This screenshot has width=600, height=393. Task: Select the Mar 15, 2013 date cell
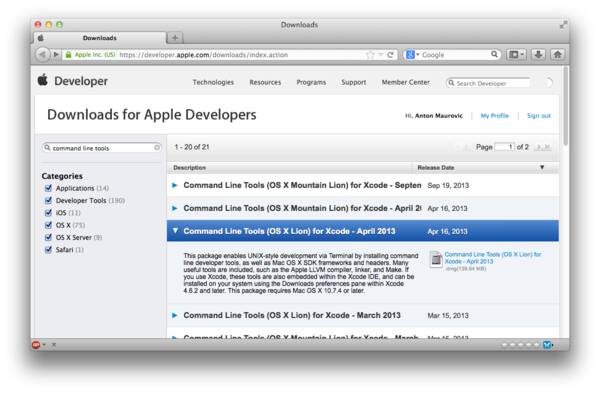(448, 315)
